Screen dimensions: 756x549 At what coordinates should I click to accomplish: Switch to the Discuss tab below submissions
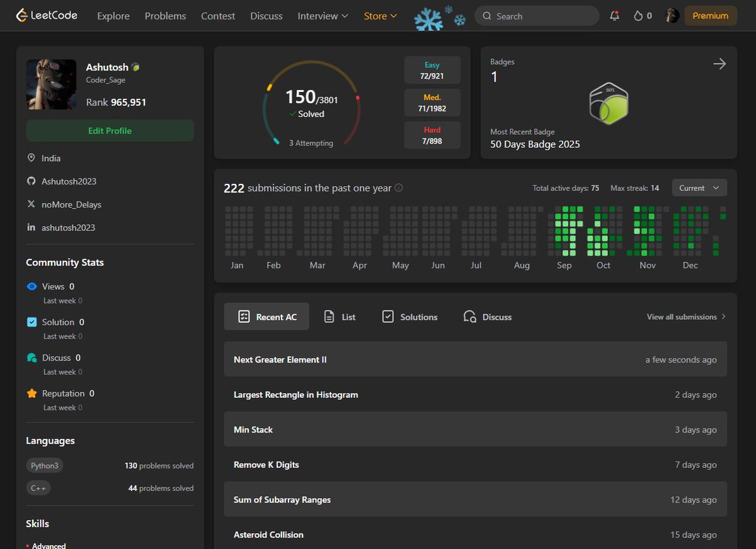(x=487, y=317)
